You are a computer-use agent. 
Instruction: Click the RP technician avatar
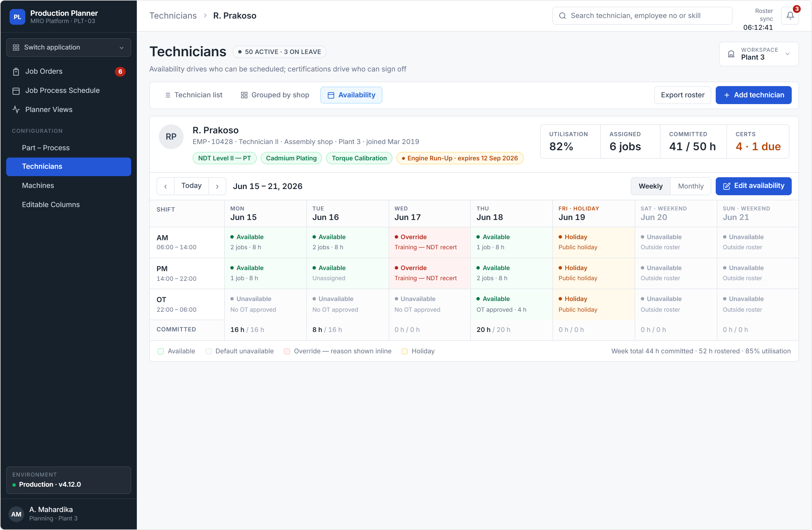point(171,137)
